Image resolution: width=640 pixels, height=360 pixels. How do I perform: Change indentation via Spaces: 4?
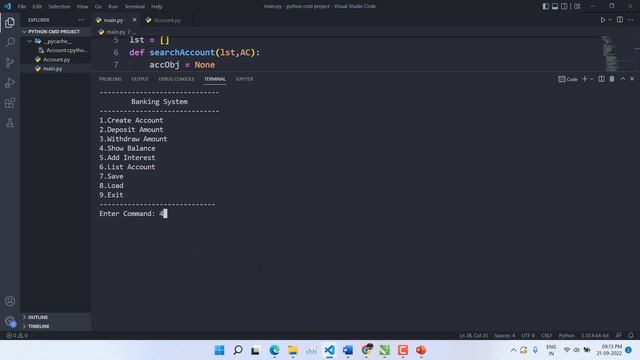coord(504,335)
